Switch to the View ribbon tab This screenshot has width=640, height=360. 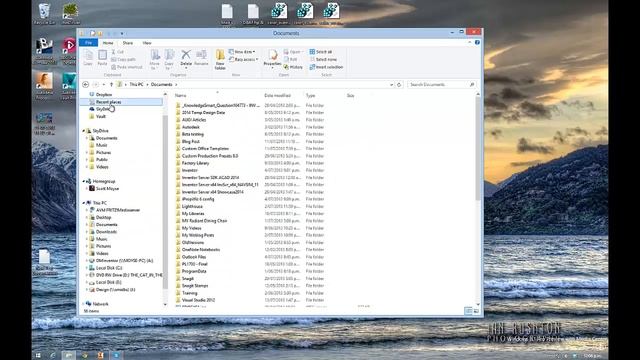[x=147, y=43]
